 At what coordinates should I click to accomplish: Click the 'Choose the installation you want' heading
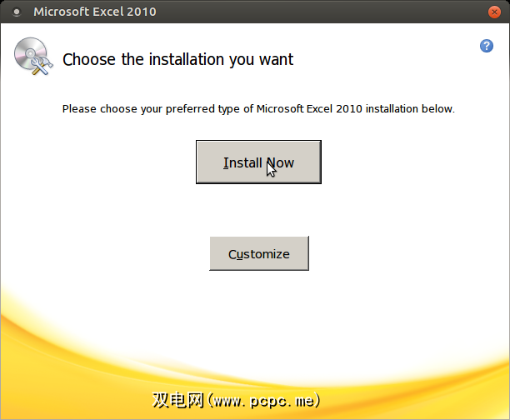coord(177,59)
